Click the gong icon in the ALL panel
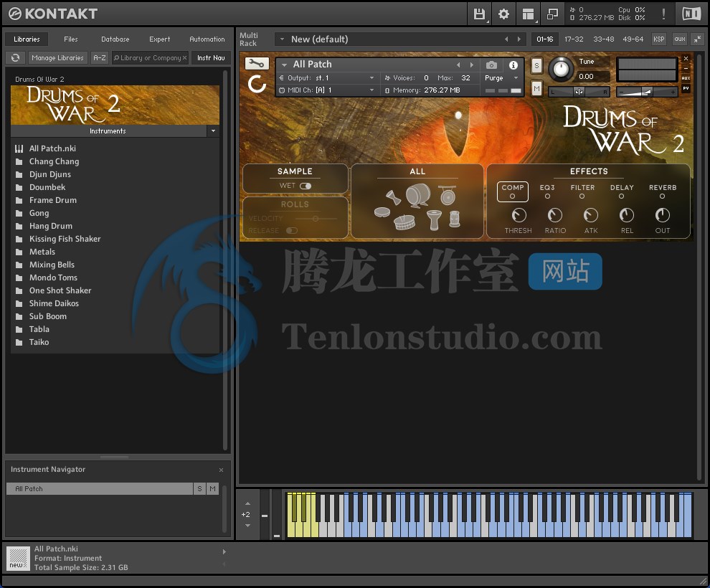The image size is (710, 588). pyautogui.click(x=448, y=195)
